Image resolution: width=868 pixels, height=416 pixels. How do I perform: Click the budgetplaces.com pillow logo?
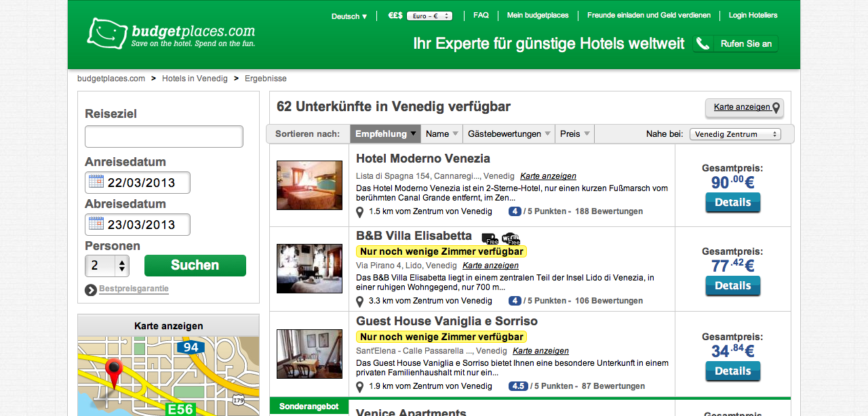(x=108, y=33)
